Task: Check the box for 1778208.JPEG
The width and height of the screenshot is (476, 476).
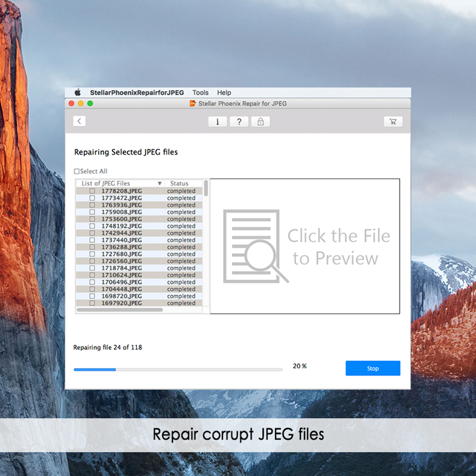Action: coord(92,191)
